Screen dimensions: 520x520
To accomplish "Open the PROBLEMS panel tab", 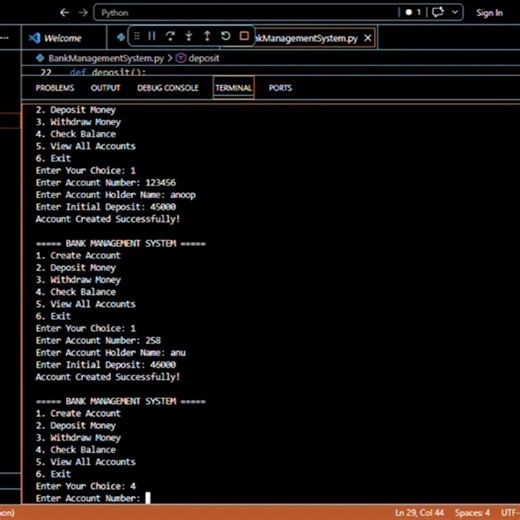I will (x=55, y=88).
